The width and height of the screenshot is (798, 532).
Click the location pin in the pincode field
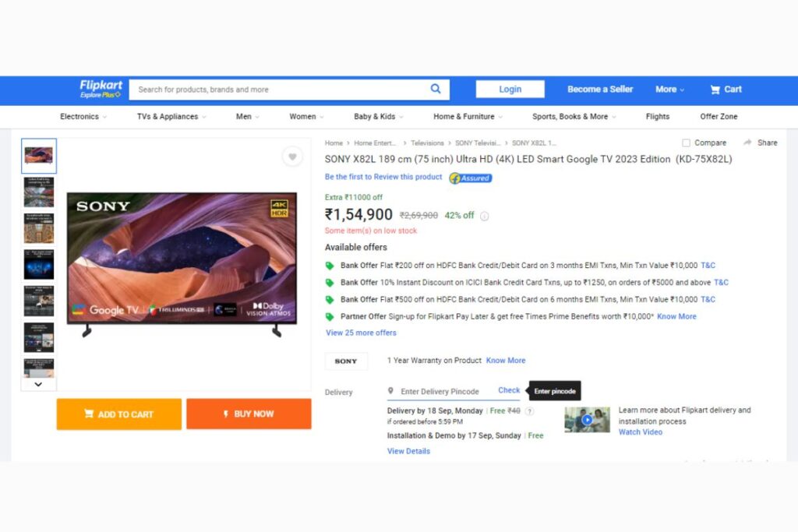(x=390, y=391)
